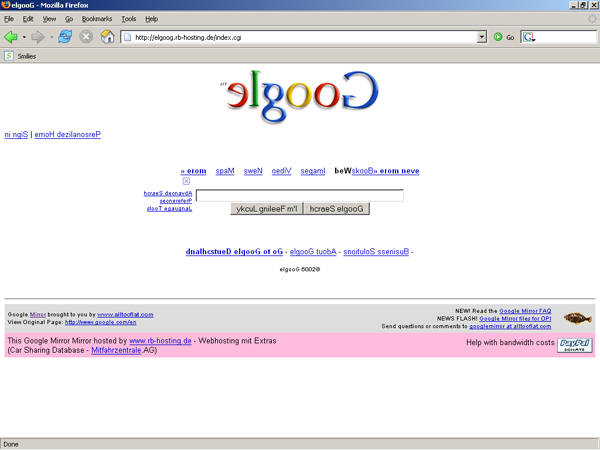
Task: Click the PayPal Donate image
Action: click(574, 345)
